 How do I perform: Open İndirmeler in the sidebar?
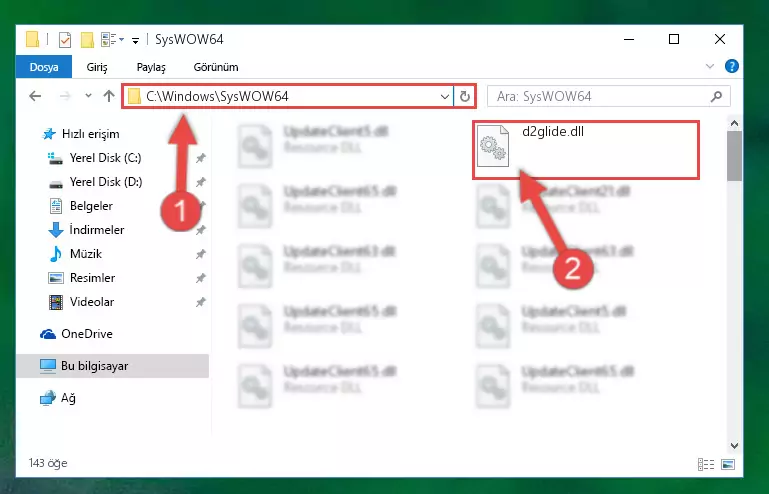(97, 230)
